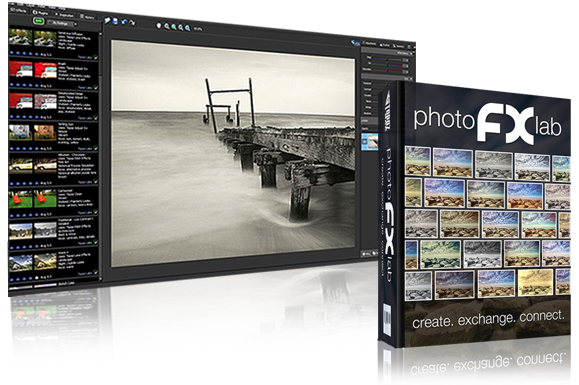
Task: Select the hand pan tool icon
Action: (159, 25)
